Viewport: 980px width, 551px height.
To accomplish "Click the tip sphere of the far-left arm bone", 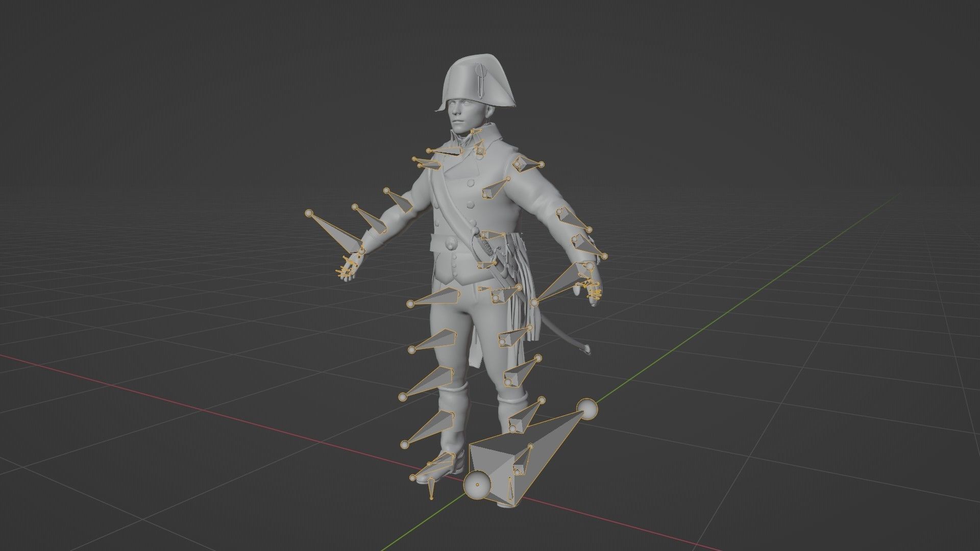I will [308, 213].
